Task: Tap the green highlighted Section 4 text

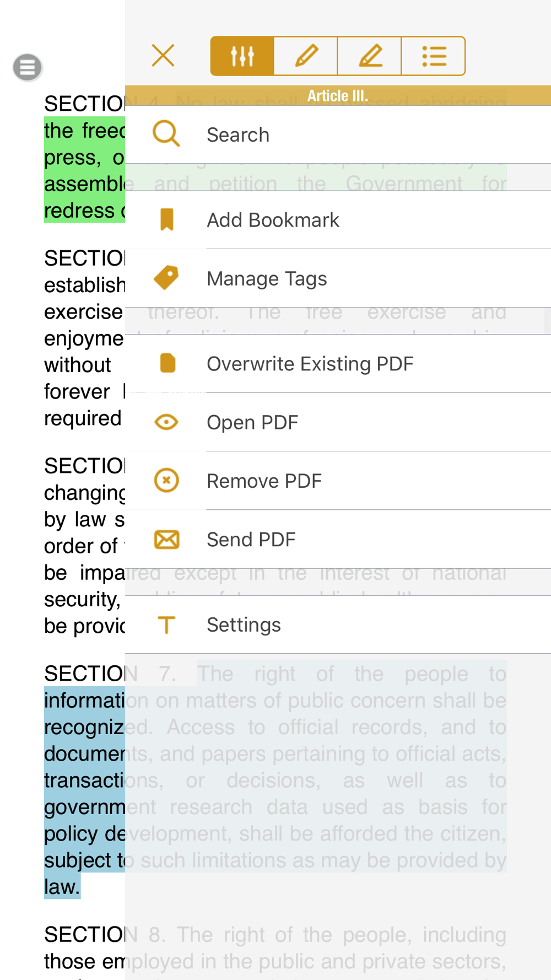Action: click(x=84, y=170)
